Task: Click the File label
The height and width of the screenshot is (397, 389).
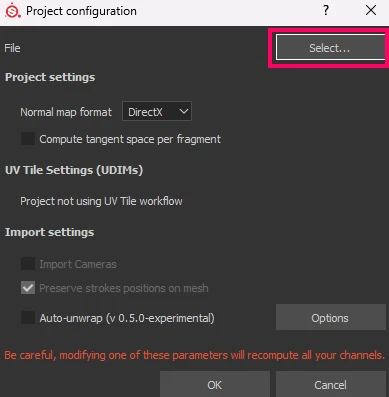Action: pos(12,48)
